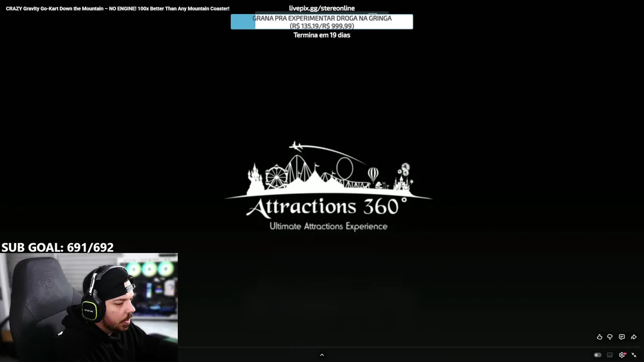Click the SUB GOAL: 691/692 counter
This screenshot has width=644, height=362.
tap(57, 247)
